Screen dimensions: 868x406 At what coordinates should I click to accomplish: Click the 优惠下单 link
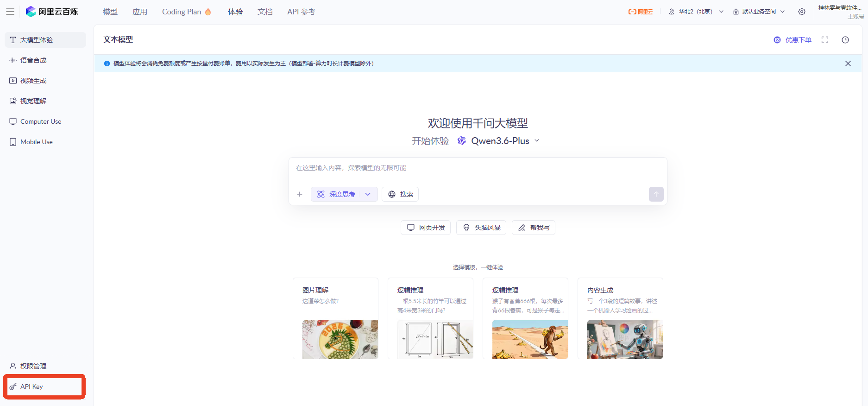793,40
